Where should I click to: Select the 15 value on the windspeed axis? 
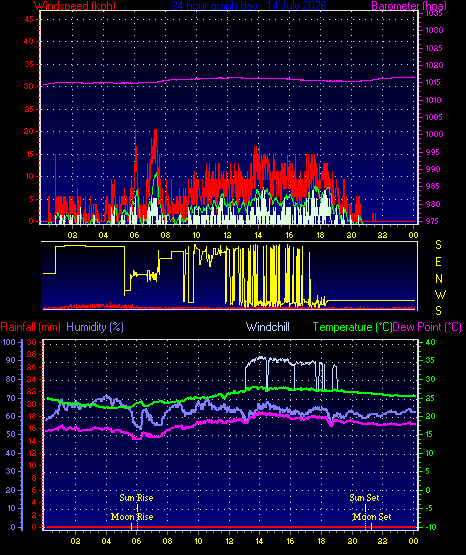29,154
